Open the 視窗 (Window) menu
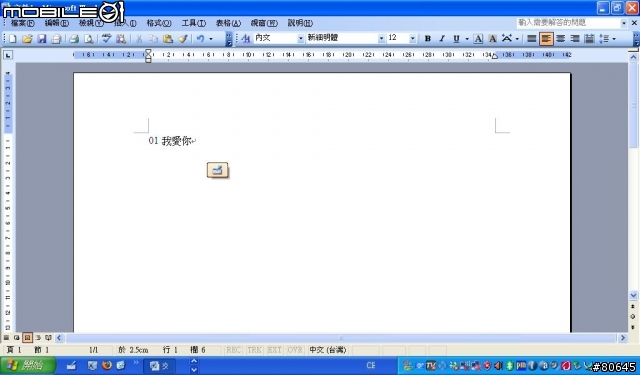 click(x=264, y=23)
